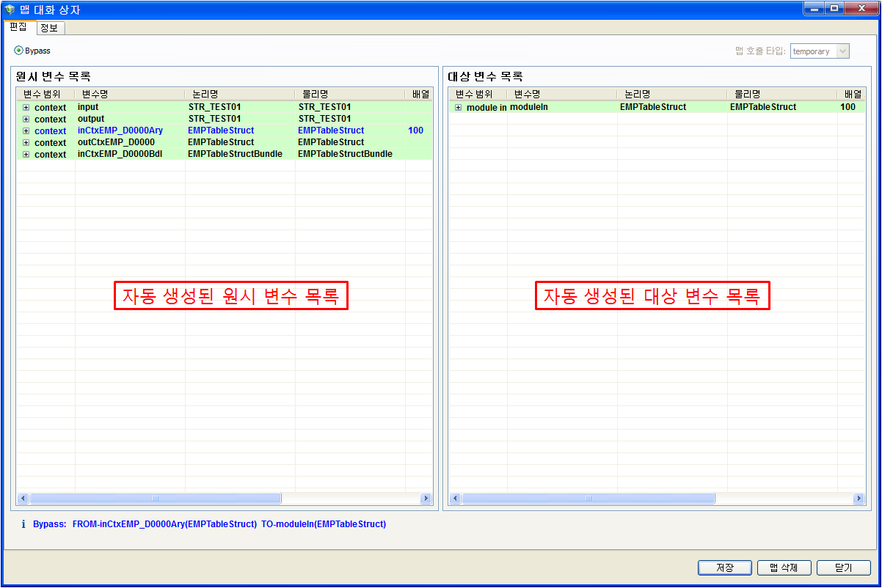Click the 저장 button to save
This screenshot has width=882, height=588.
pyautogui.click(x=724, y=567)
